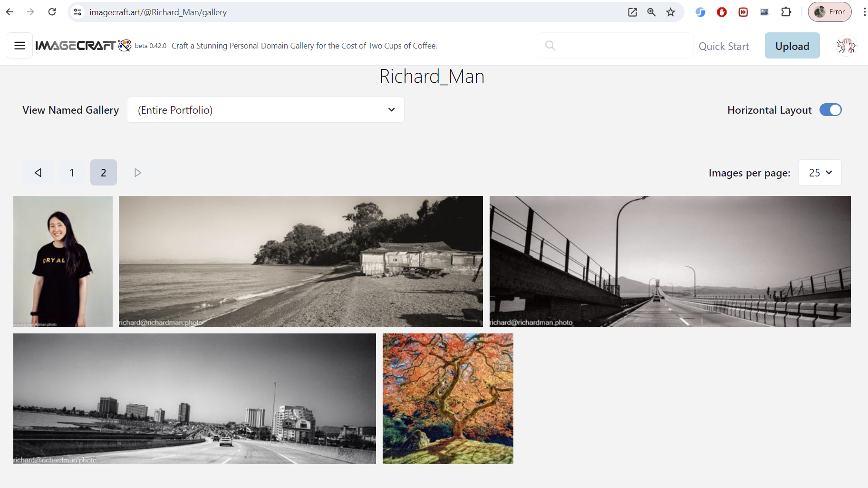Select gallery page 2
The height and width of the screenshot is (488, 868).
point(104,173)
